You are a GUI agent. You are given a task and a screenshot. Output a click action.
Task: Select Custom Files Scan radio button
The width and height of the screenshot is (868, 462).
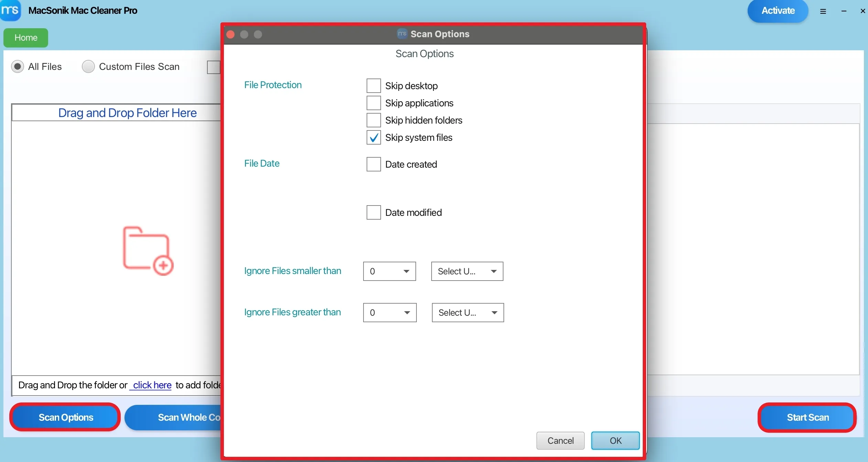88,66
